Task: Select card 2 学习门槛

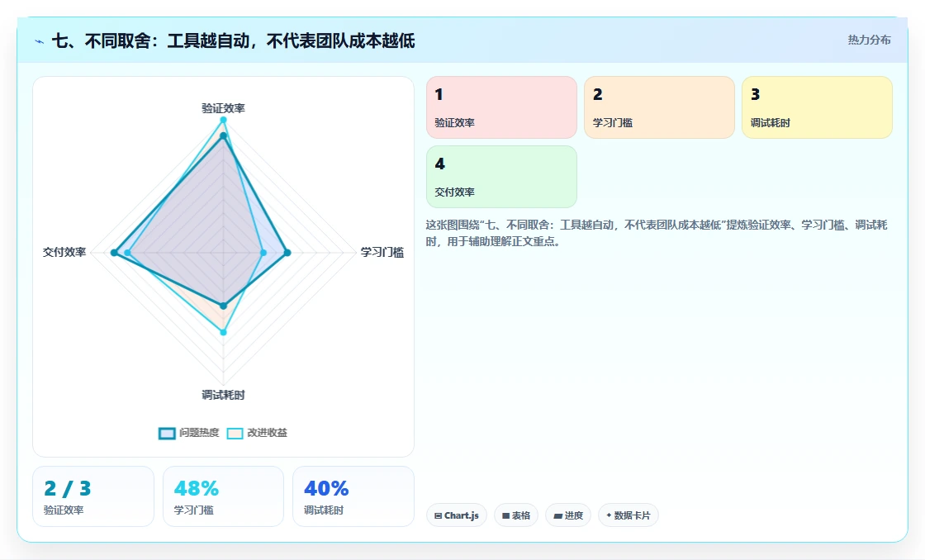Action: pos(659,107)
